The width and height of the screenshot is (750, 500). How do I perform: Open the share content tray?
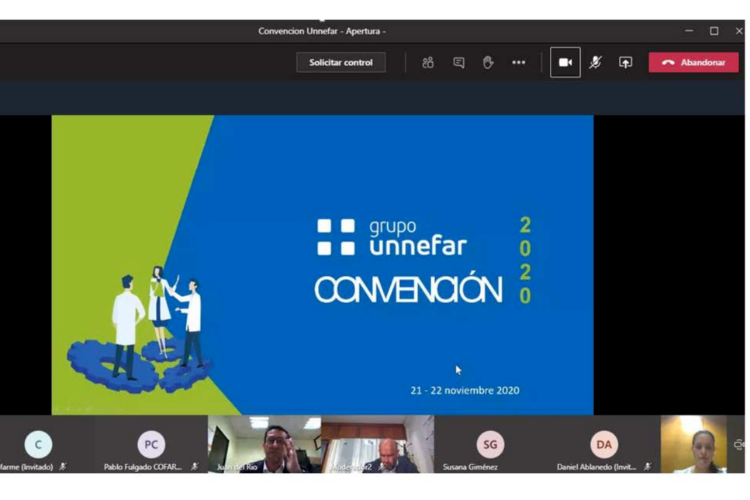pos(626,62)
